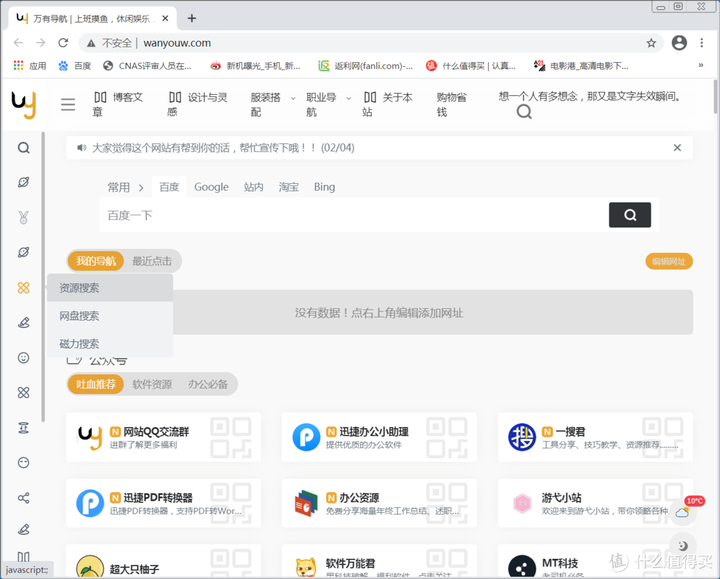Open 网站QQ交流群 card
720x579 pixels.
[x=163, y=437]
